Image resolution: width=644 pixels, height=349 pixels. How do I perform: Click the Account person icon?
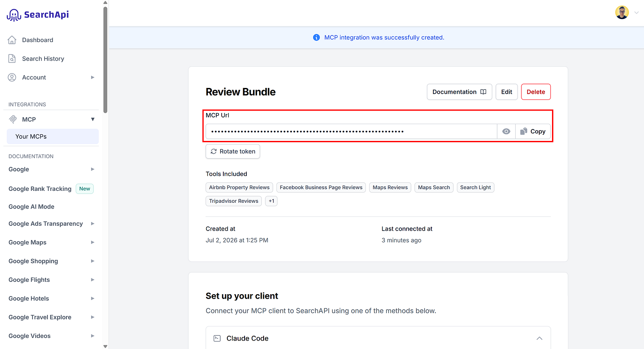pos(12,77)
